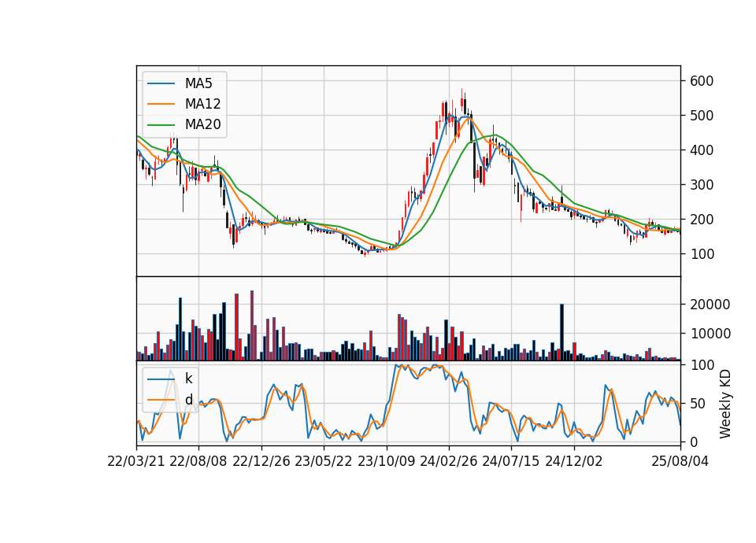Image resolution: width=756 pixels, height=543 pixels.
Task: Click the 23/10/09 date label
Action: click(x=386, y=461)
